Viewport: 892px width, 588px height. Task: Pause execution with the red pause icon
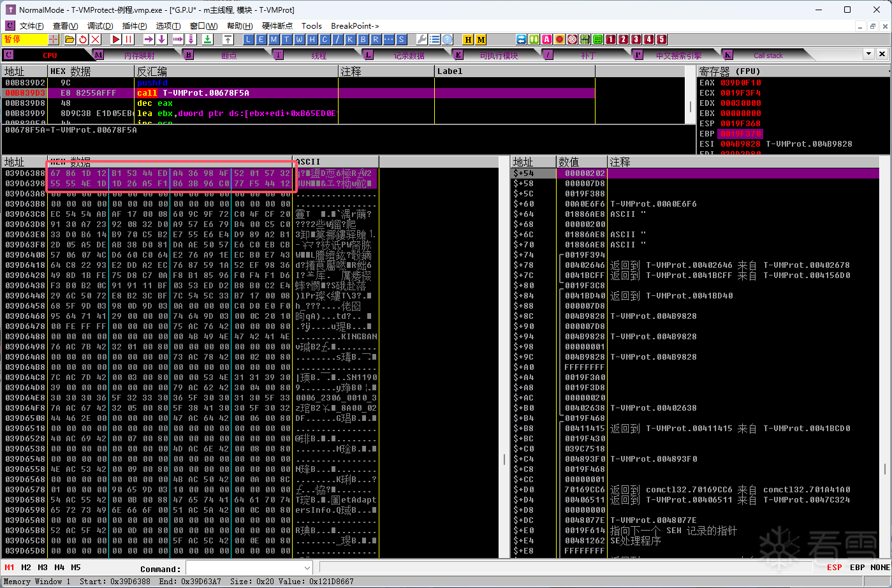129,40
